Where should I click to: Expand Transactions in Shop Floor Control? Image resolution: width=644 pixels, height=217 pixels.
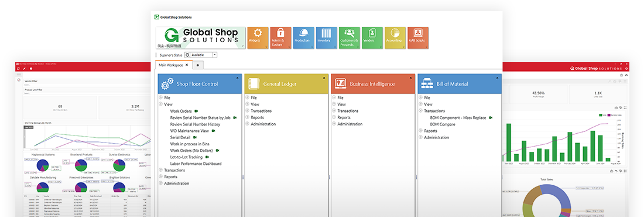click(160, 170)
